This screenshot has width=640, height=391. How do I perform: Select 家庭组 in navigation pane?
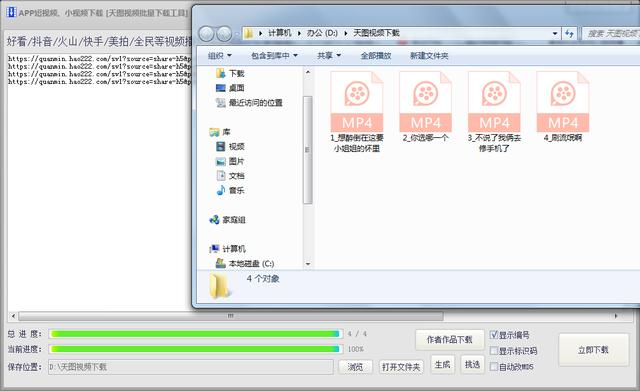point(227,220)
